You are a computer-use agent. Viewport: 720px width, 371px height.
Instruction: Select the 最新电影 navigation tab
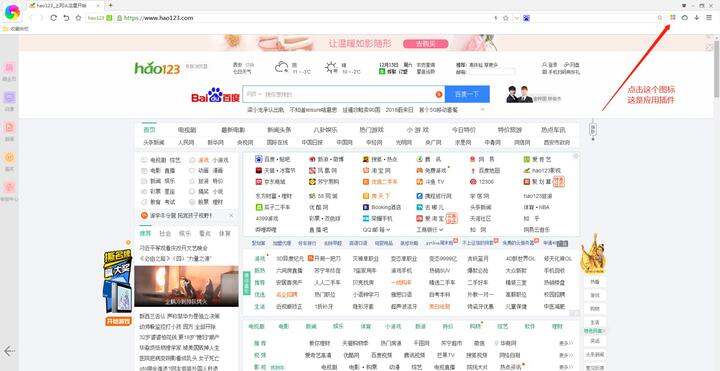[x=233, y=130]
